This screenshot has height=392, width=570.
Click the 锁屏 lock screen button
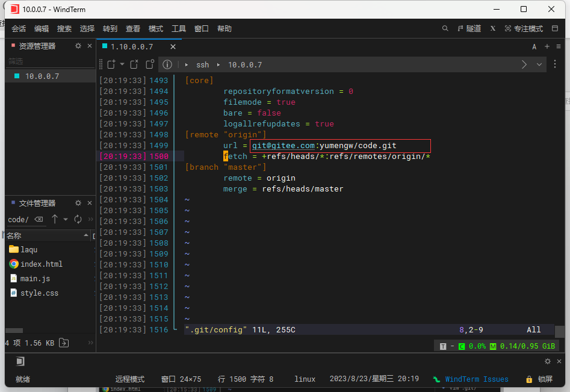[x=539, y=379]
